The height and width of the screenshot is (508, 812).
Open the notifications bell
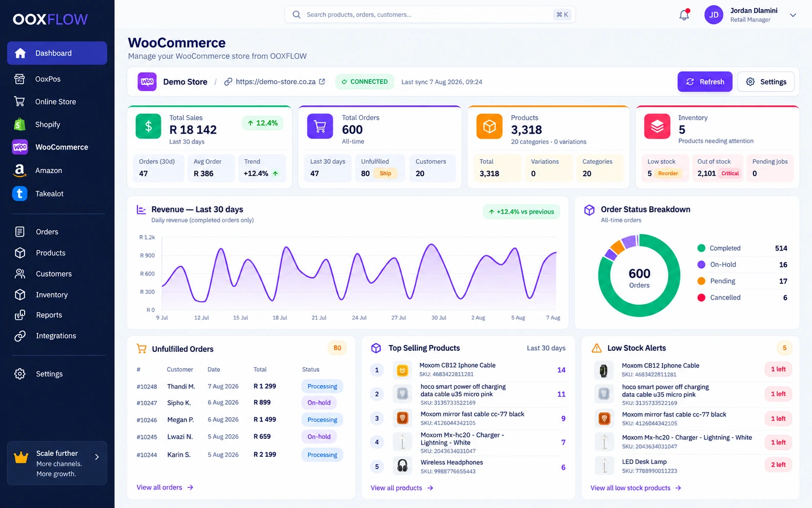684,15
